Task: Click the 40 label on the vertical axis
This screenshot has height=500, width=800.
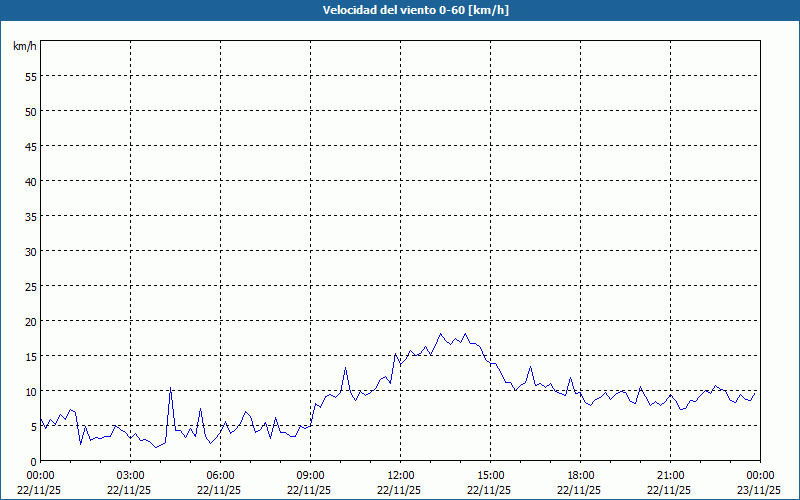Action: pos(30,181)
